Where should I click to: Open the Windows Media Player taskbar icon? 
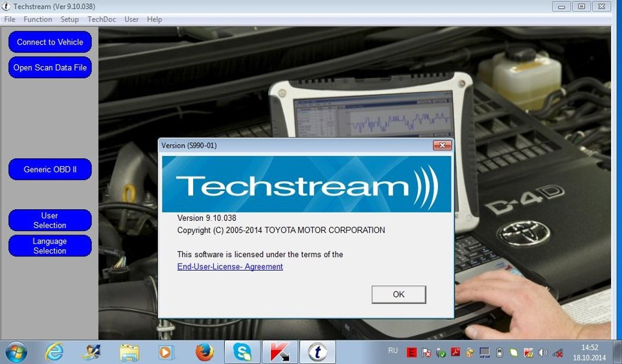(x=167, y=352)
